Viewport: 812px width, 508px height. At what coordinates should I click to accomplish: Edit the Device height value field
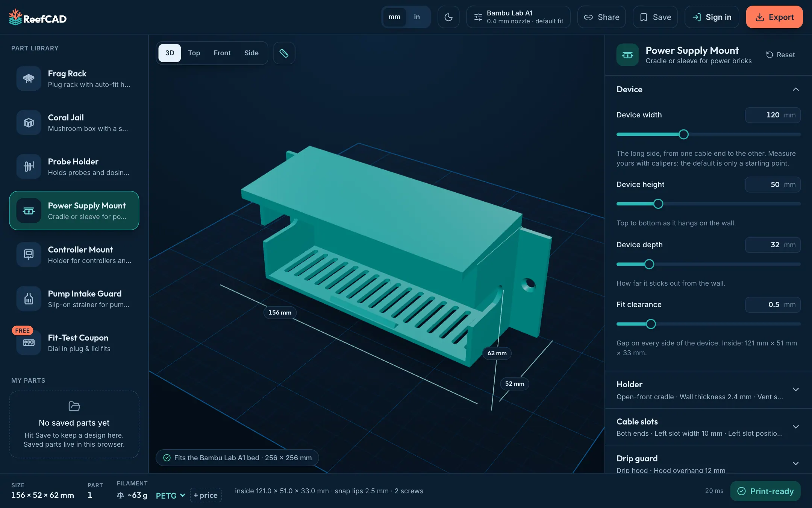pos(773,185)
